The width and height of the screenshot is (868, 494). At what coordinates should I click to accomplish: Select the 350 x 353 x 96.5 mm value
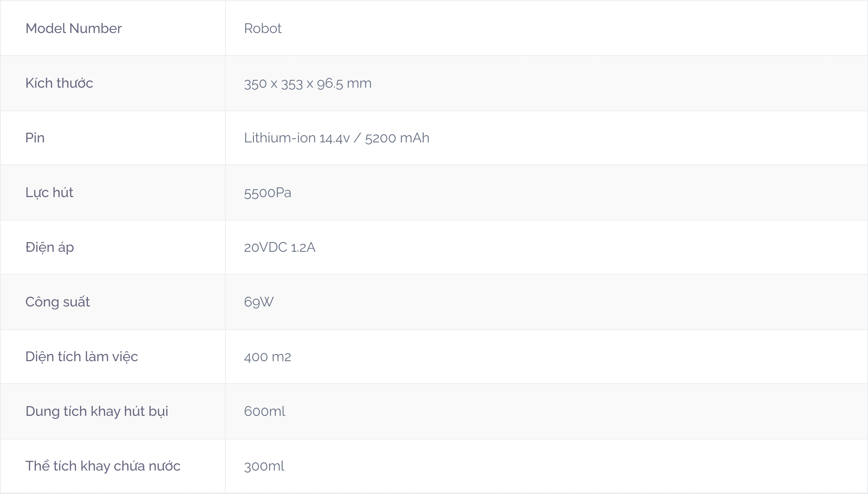pos(308,84)
